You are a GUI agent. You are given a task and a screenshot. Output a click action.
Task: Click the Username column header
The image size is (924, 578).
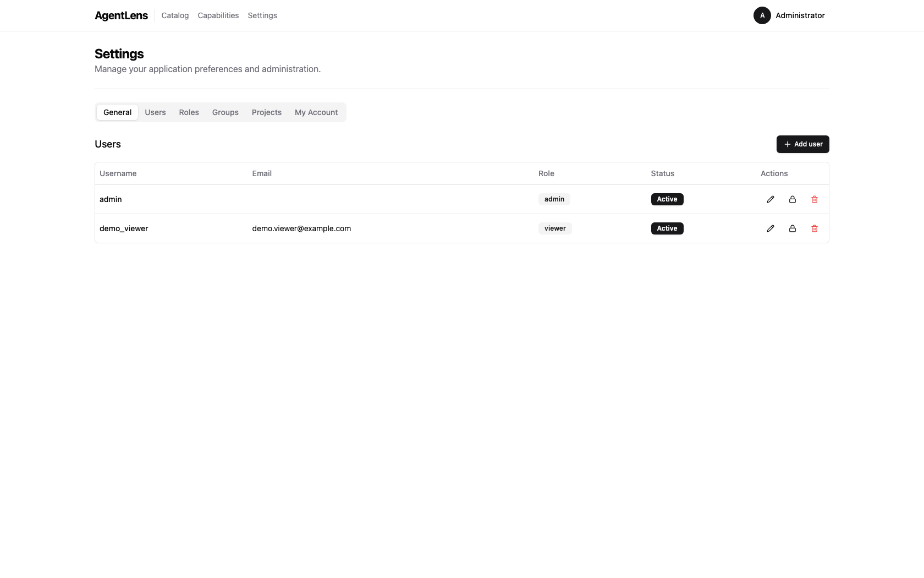118,173
